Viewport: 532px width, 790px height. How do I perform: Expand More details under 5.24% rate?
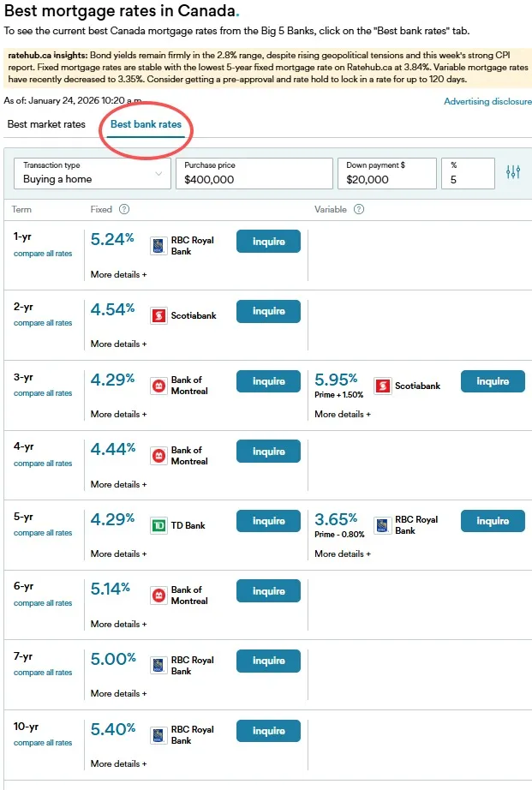point(118,274)
